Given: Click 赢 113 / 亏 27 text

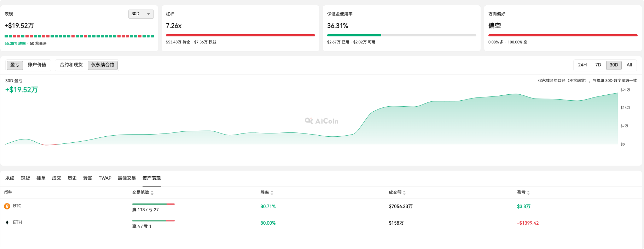Looking at the screenshot, I should (145, 210).
